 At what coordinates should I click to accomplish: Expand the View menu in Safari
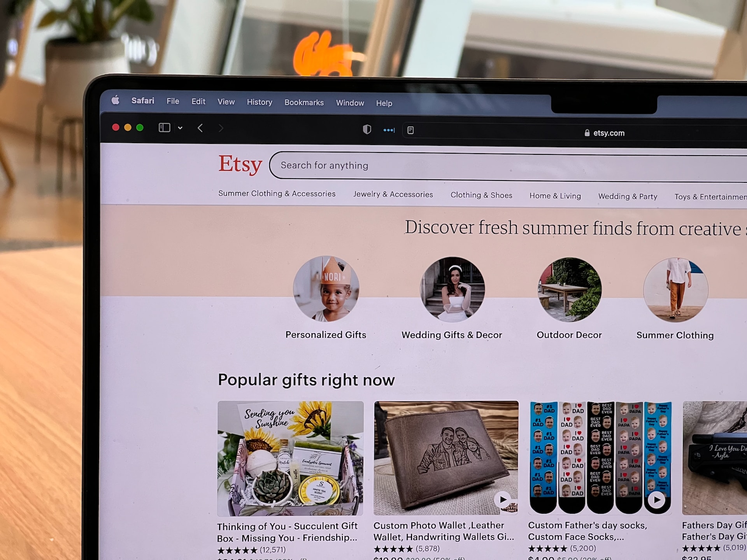click(x=226, y=102)
